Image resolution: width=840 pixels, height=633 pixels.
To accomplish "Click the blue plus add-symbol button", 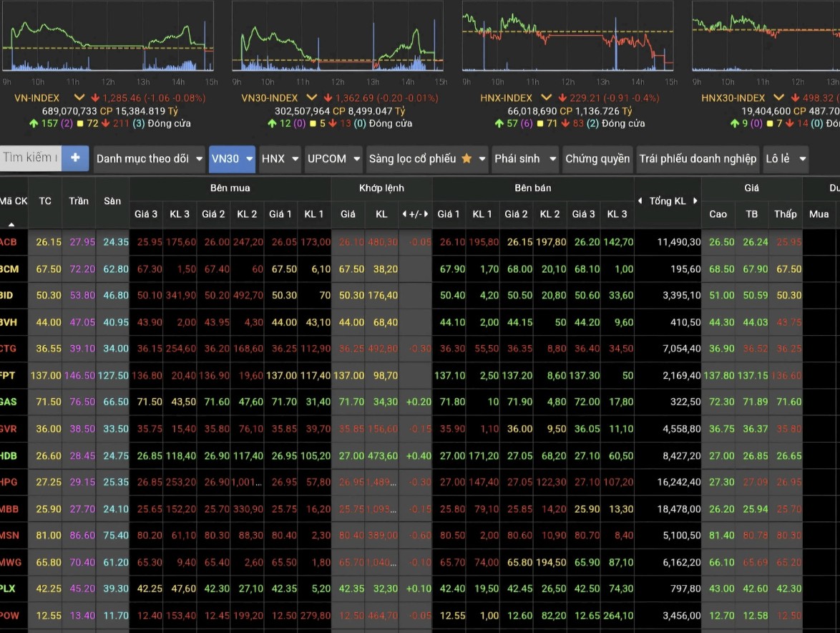I will point(75,158).
